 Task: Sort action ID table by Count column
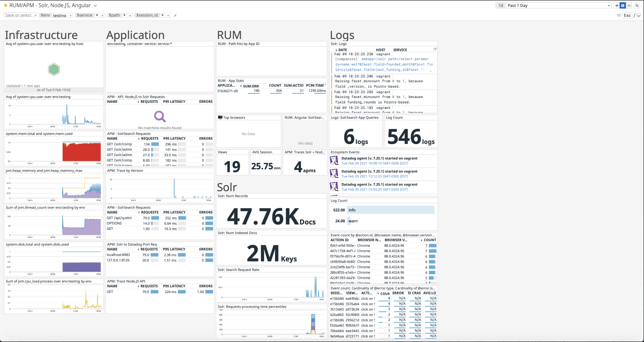point(430,240)
